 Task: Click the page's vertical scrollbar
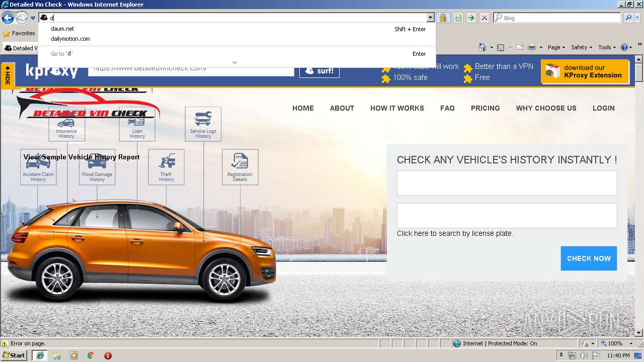[x=639, y=195]
